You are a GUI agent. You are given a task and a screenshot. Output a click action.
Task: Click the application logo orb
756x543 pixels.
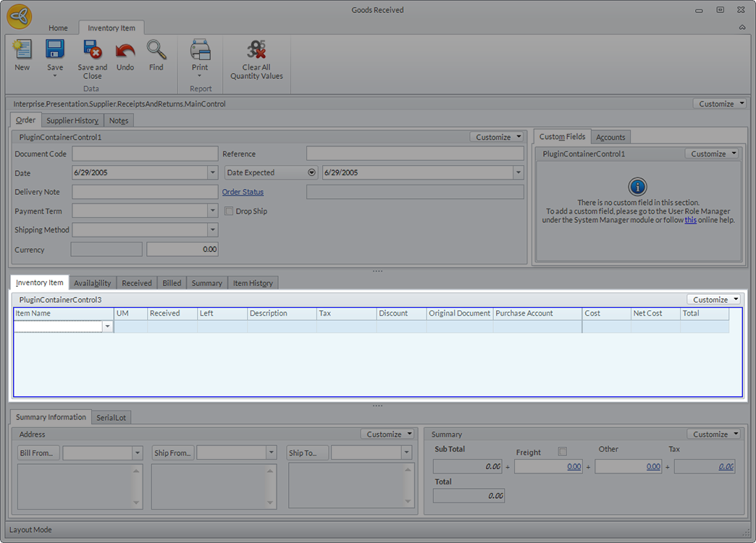20,17
